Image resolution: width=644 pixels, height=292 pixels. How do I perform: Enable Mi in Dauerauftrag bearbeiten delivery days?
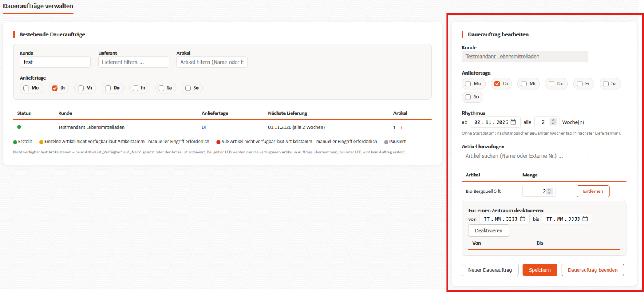pos(524,83)
